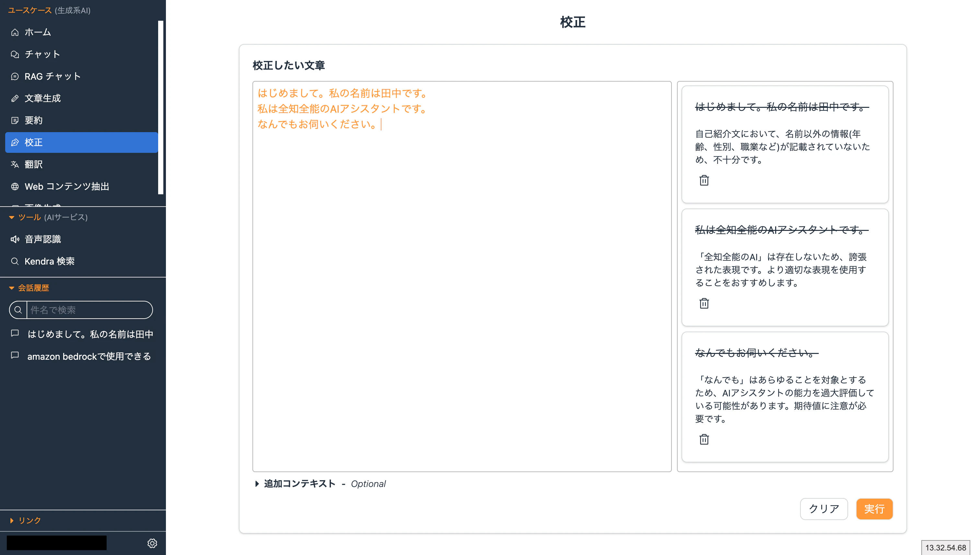Screen dimensions: 980x555
Task: Click struck-through text はじめまして。私の名前は田中です。
Action: click(782, 107)
